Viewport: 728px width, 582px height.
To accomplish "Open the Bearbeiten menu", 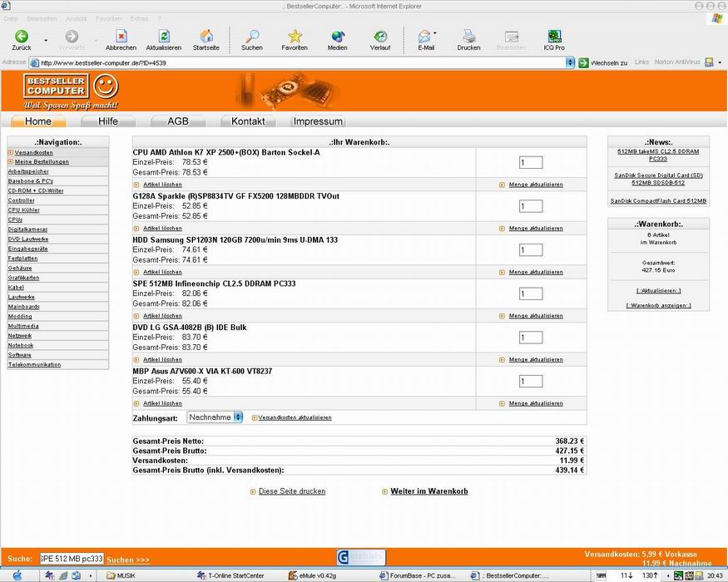I will (42, 18).
